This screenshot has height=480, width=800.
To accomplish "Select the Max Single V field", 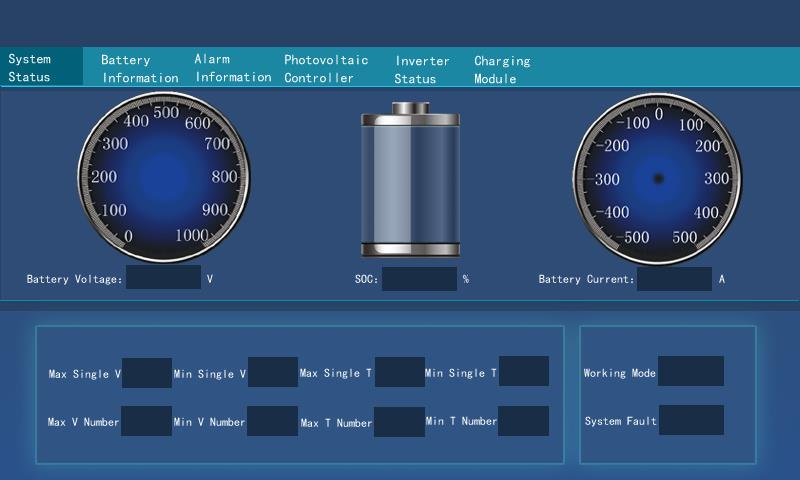I will 147,373.
